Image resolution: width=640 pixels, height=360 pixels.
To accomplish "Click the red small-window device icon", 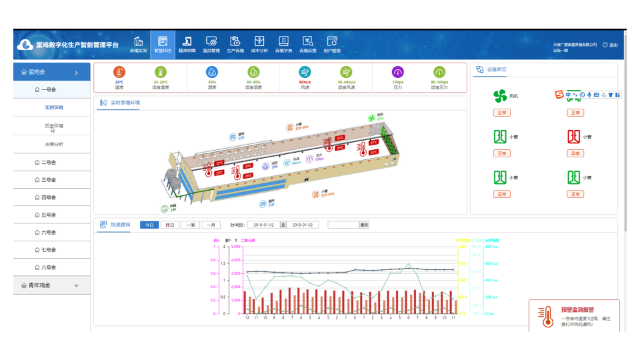I will (x=573, y=136).
